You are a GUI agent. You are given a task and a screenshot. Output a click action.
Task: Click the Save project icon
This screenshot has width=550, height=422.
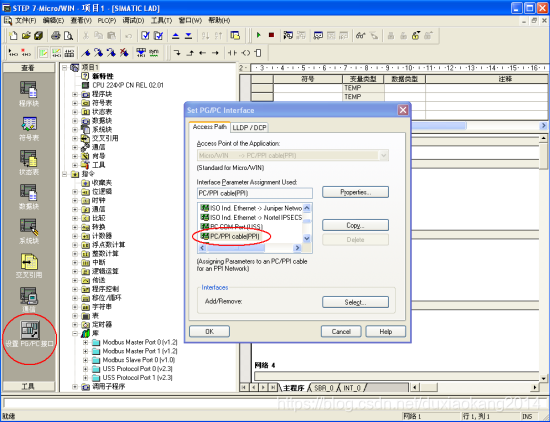click(x=39, y=35)
